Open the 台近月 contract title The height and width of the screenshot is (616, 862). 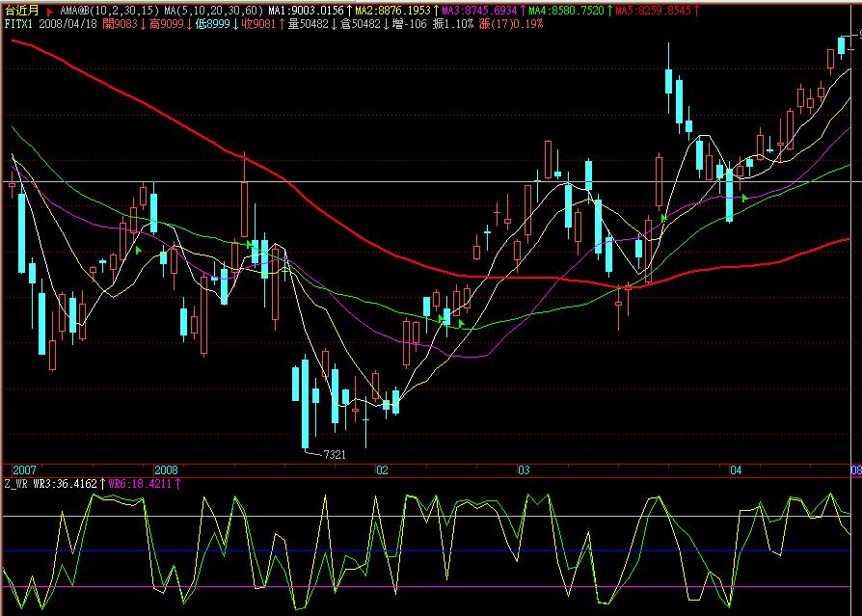pyautogui.click(x=19, y=9)
